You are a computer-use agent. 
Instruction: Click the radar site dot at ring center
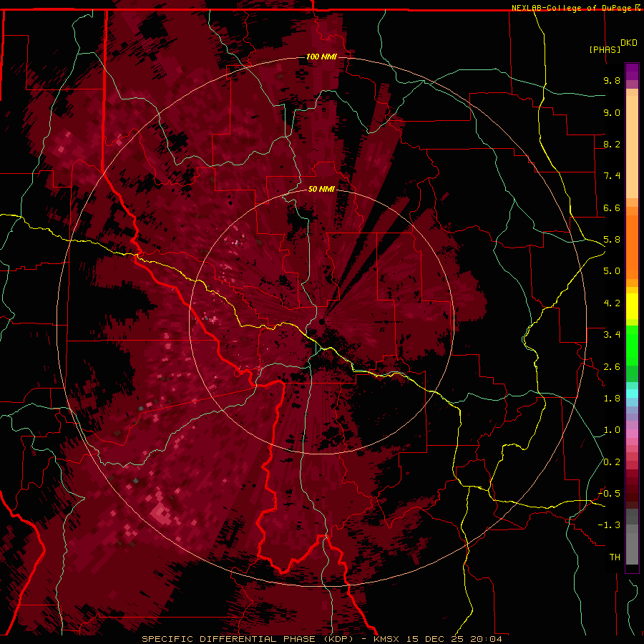point(321,321)
